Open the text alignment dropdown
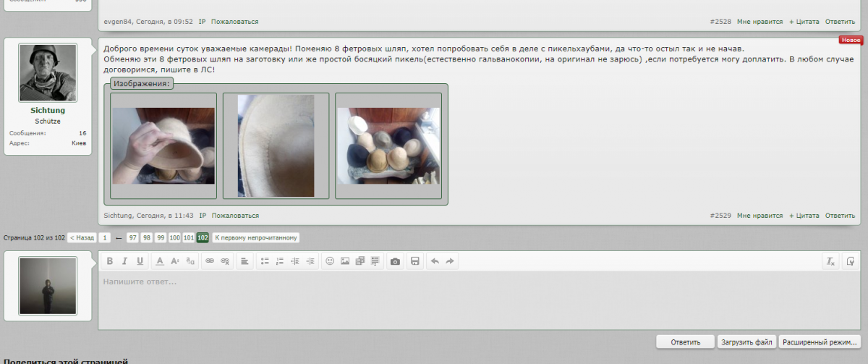Viewport: 868px width, 364px height. 244,261
